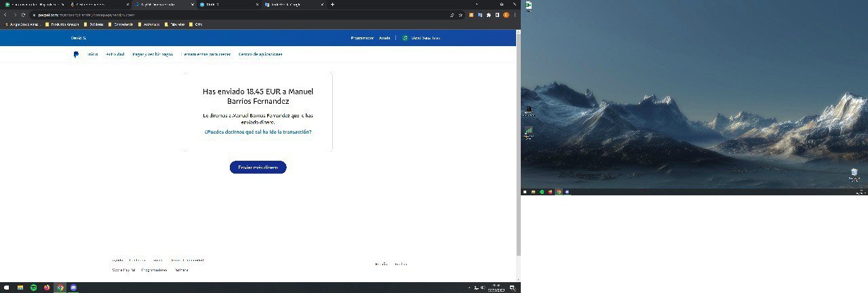
Task: Click the PayPal logo in navigation bar
Action: (76, 54)
